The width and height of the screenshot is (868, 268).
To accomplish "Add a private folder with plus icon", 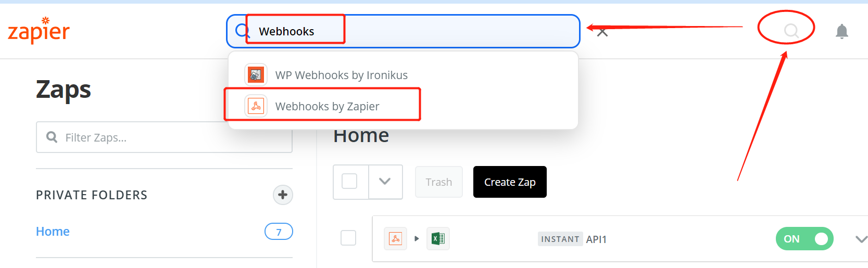I will click(x=283, y=195).
